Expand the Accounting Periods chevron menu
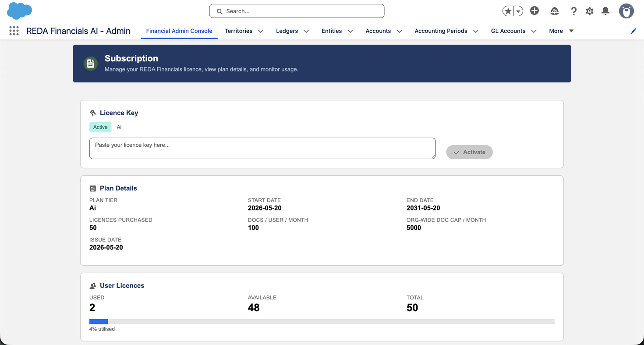The height and width of the screenshot is (345, 644). (475, 31)
